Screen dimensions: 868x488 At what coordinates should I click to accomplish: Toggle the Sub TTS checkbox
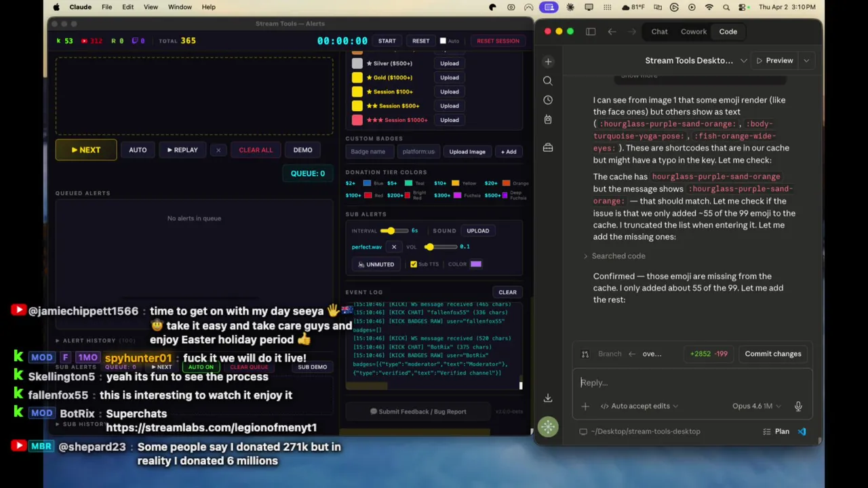414,264
